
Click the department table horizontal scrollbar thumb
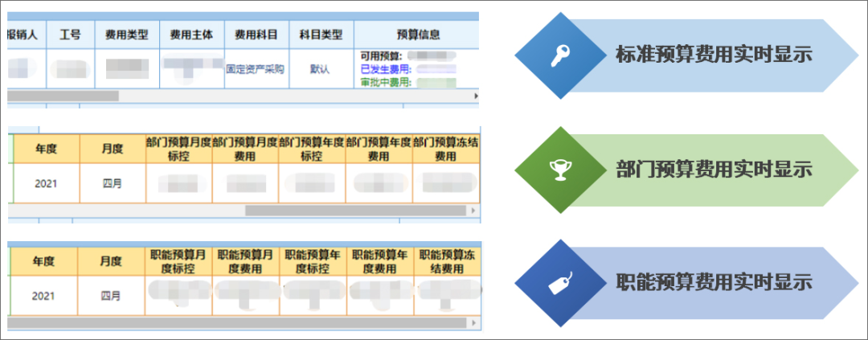pyautogui.click(x=355, y=211)
